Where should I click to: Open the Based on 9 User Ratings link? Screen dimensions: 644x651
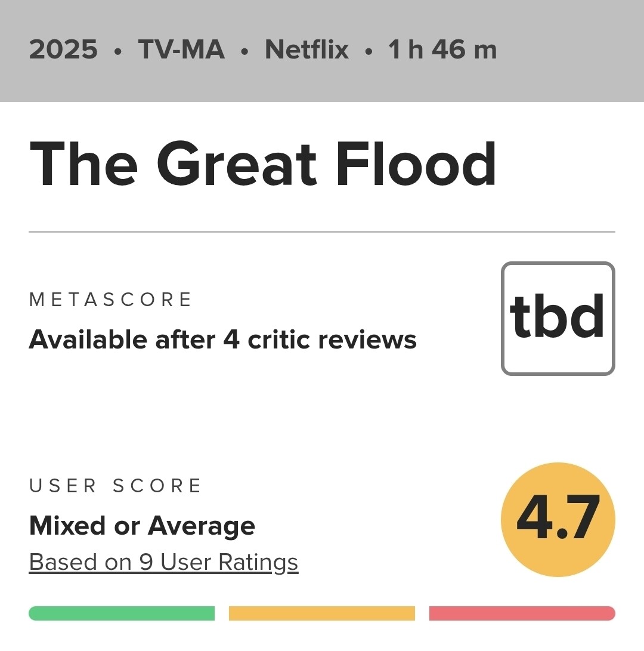pyautogui.click(x=163, y=562)
